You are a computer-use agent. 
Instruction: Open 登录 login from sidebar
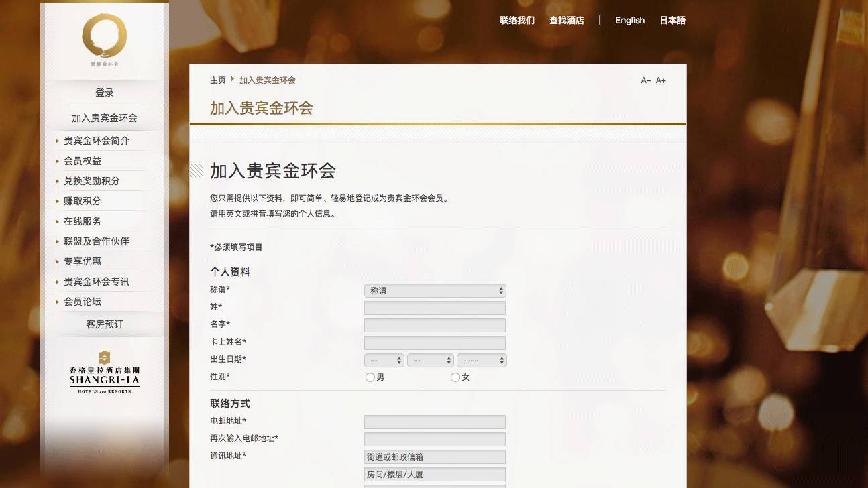point(103,93)
